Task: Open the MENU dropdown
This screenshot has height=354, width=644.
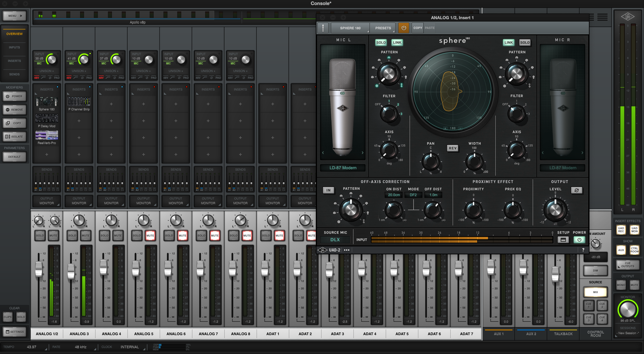Action: click(x=14, y=16)
